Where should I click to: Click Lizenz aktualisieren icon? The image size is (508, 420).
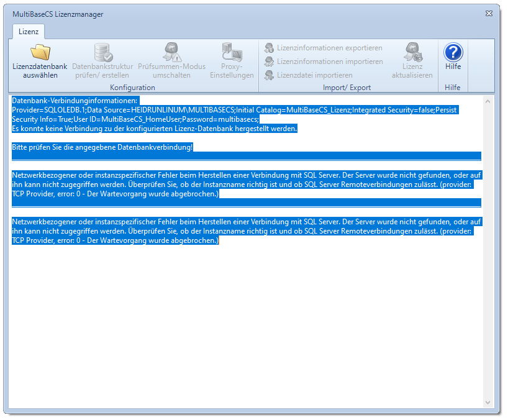(413, 52)
